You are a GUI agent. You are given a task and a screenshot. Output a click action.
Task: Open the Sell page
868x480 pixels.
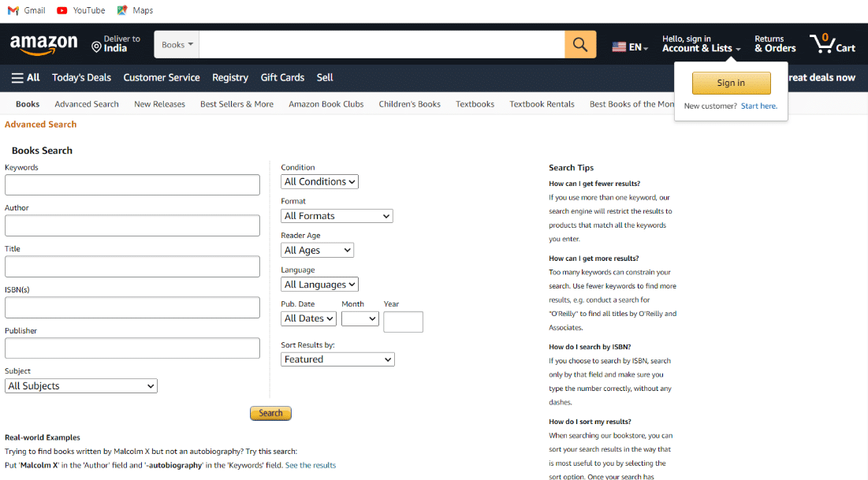coord(325,77)
